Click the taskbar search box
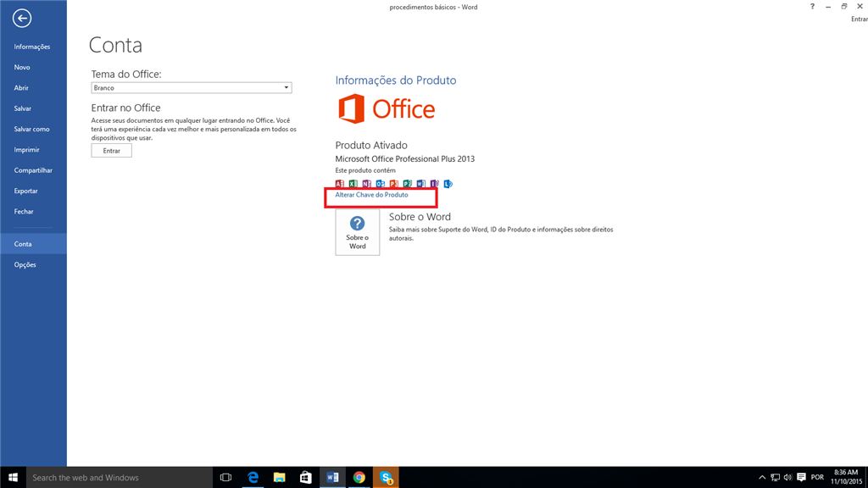Screen dimensions: 868x488 pyautogui.click(x=119, y=477)
